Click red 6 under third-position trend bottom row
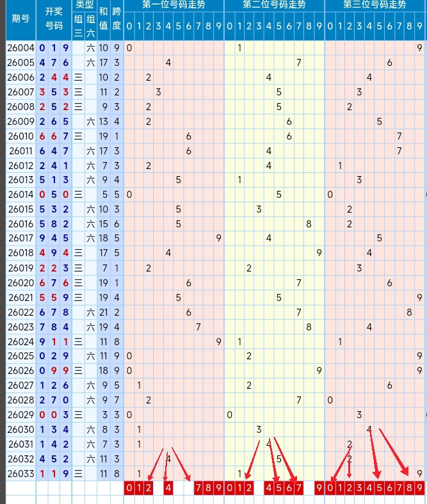This screenshot has width=427, height=504. coord(389,487)
